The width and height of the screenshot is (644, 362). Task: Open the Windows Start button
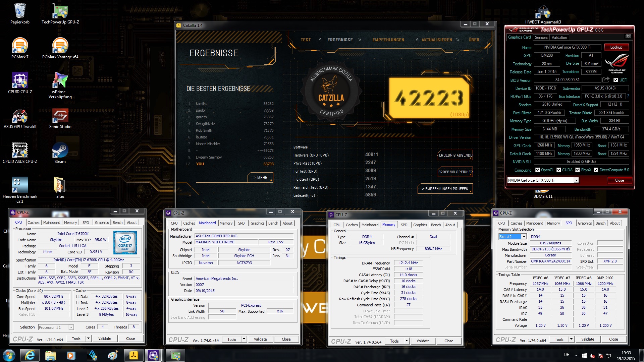coord(9,355)
